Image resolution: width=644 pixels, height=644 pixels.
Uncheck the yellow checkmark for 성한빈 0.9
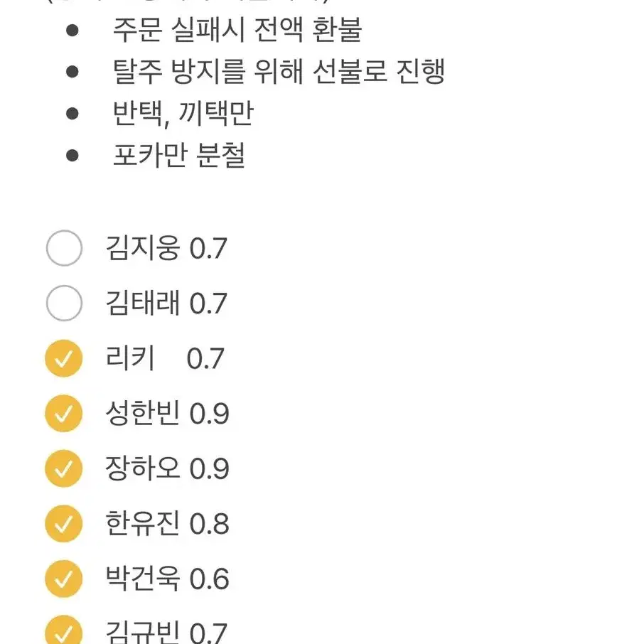point(64,413)
